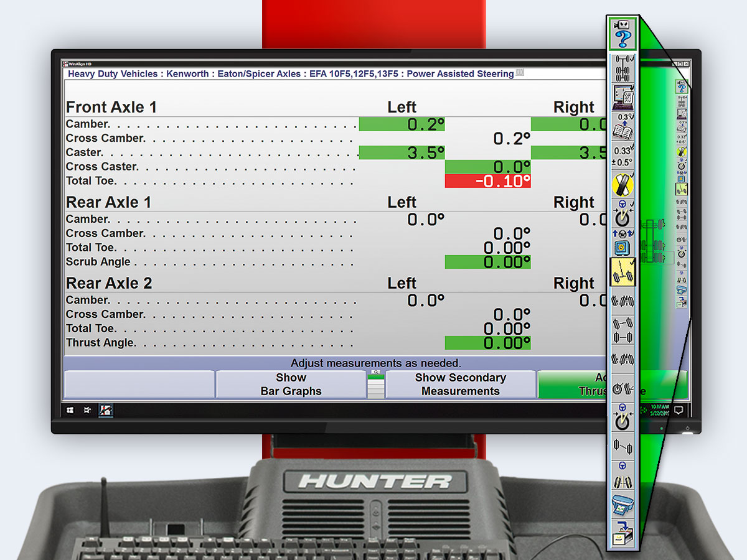Click the Heavy Duty Vehicles breadcrumb text

pos(113,74)
